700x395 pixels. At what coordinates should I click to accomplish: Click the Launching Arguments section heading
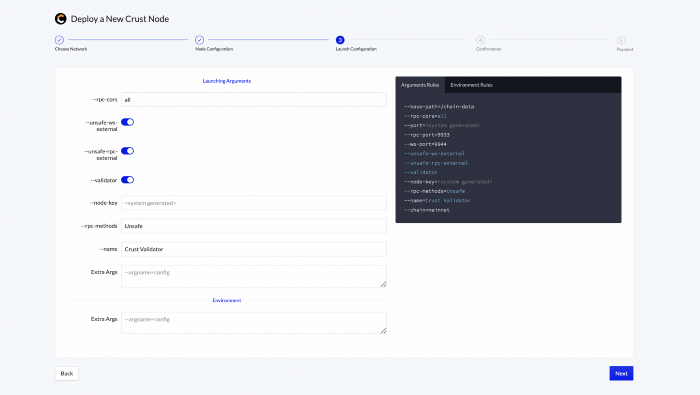tap(227, 81)
